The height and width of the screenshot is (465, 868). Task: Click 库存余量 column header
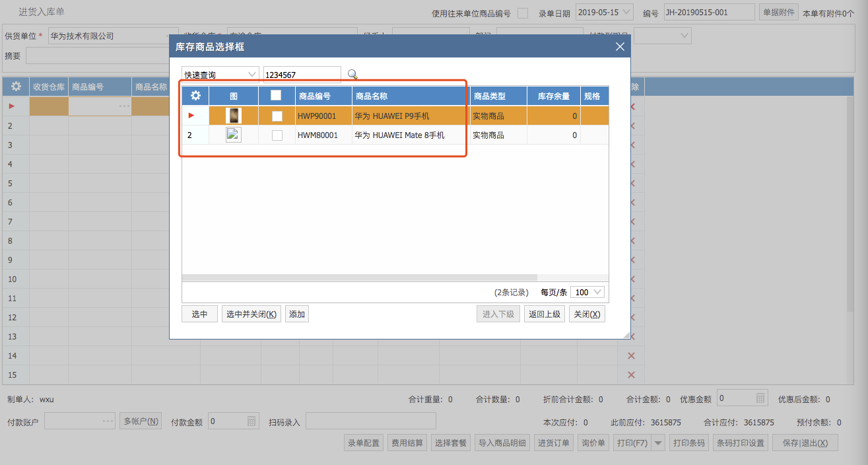pyautogui.click(x=554, y=96)
